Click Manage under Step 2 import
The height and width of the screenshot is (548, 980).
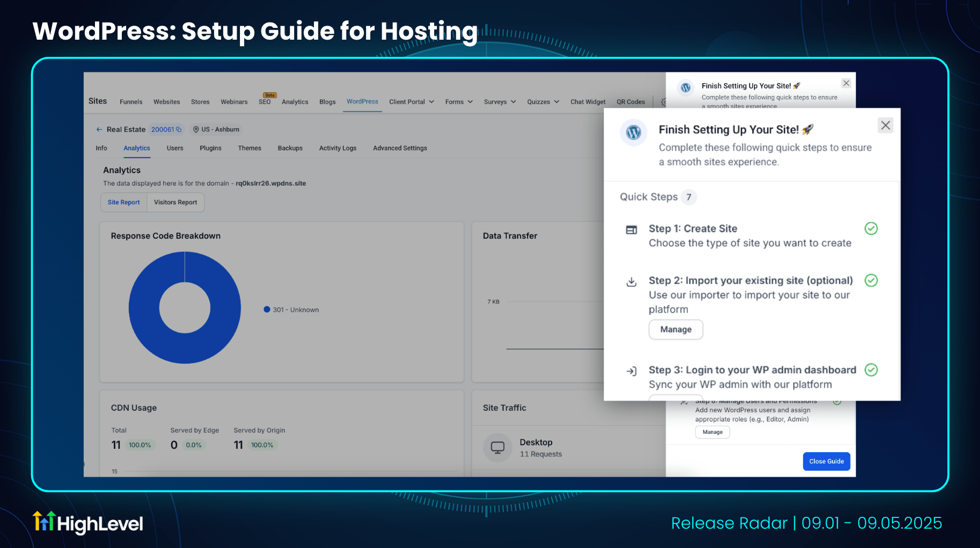pyautogui.click(x=676, y=329)
